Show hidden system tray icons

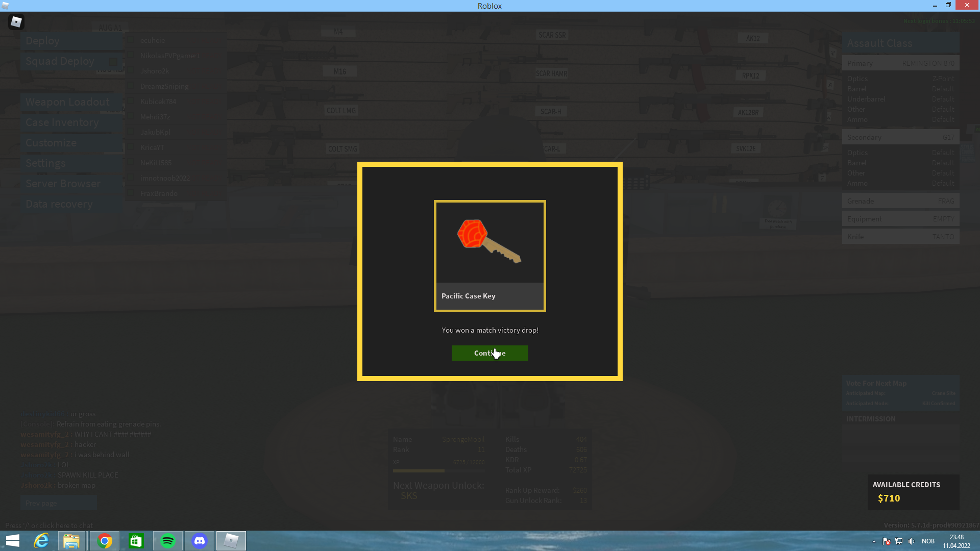click(x=874, y=541)
